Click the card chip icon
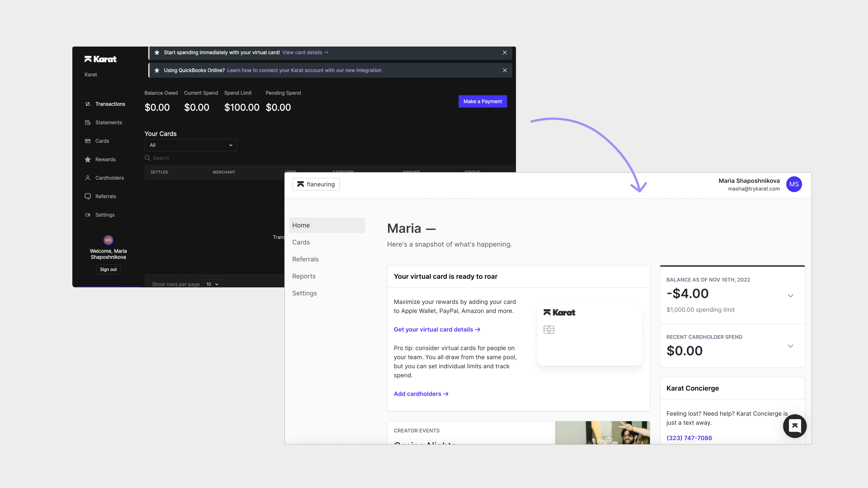 tap(549, 330)
